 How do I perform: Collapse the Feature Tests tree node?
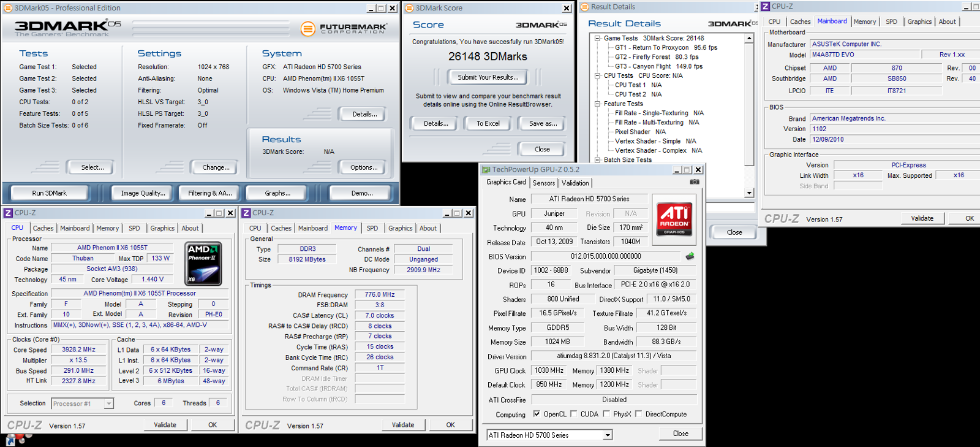pyautogui.click(x=597, y=104)
